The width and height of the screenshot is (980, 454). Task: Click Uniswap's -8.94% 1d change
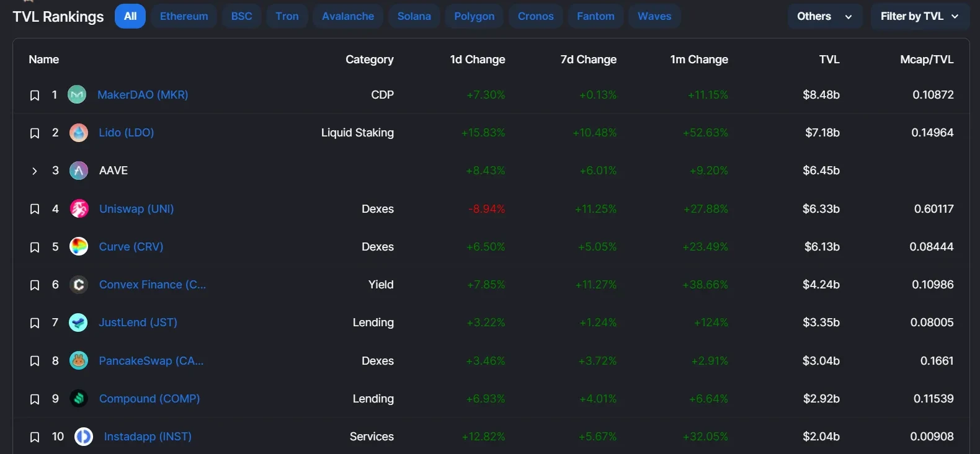coord(486,209)
